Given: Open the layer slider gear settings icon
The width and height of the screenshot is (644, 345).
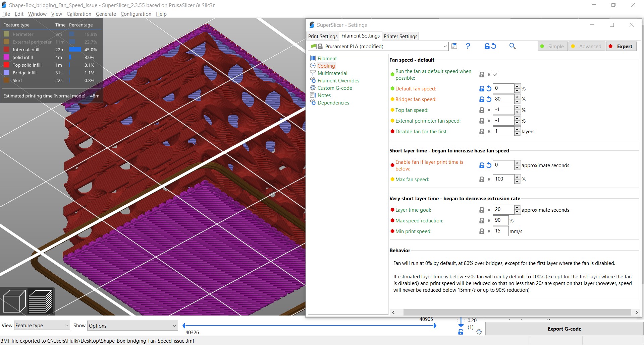Looking at the screenshot, I should pyautogui.click(x=479, y=332).
